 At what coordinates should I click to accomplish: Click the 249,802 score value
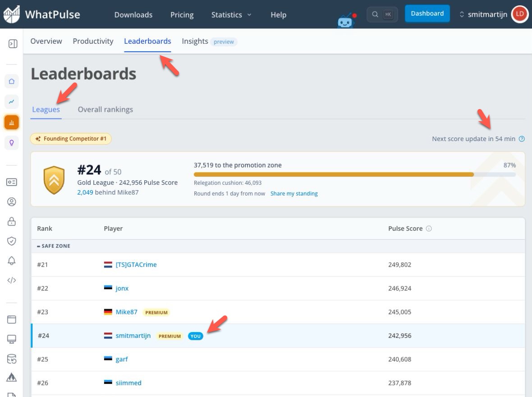(399, 265)
